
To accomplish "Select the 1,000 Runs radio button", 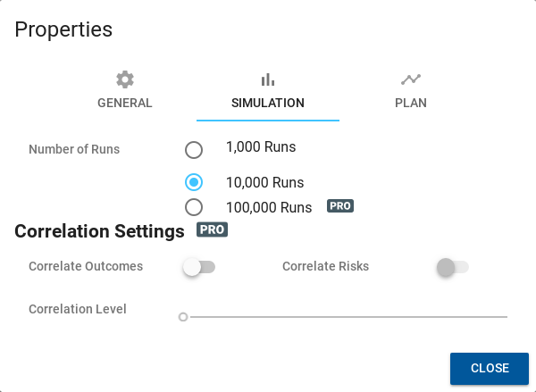I will [194, 150].
